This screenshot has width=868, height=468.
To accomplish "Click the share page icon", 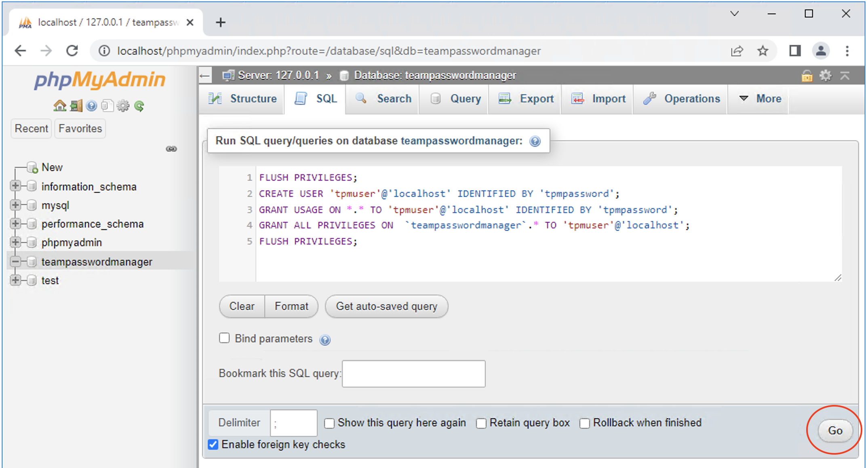I will 737,51.
